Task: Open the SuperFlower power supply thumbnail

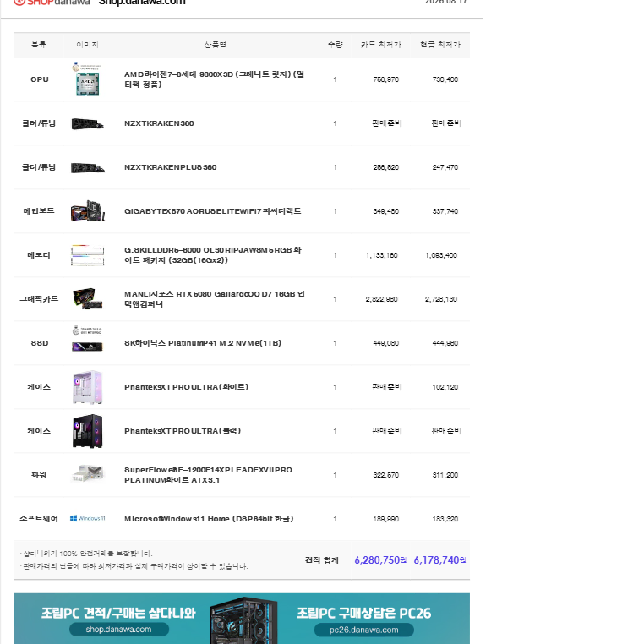Action: click(88, 474)
